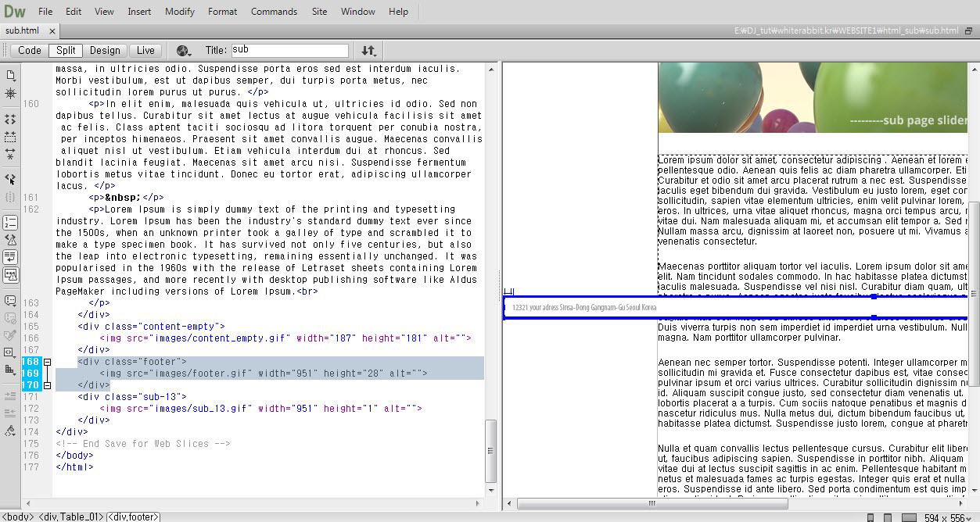Viewport: 980px width, 522px height.
Task: Open the Modify menu
Action: click(180, 12)
